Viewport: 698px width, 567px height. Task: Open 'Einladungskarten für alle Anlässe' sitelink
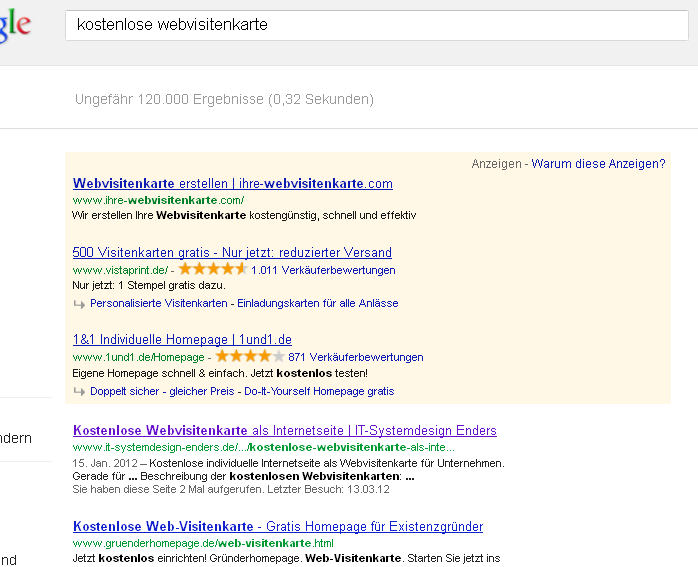317,304
